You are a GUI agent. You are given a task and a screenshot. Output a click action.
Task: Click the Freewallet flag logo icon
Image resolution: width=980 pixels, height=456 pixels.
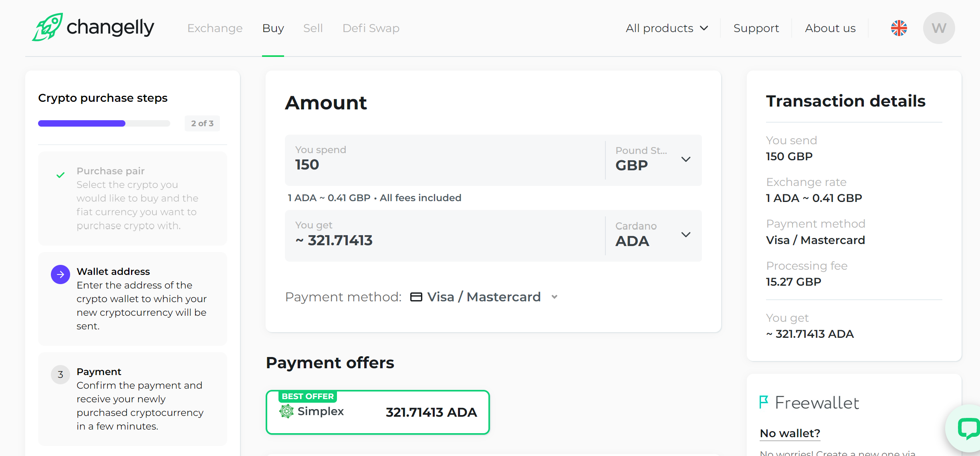coord(764,402)
